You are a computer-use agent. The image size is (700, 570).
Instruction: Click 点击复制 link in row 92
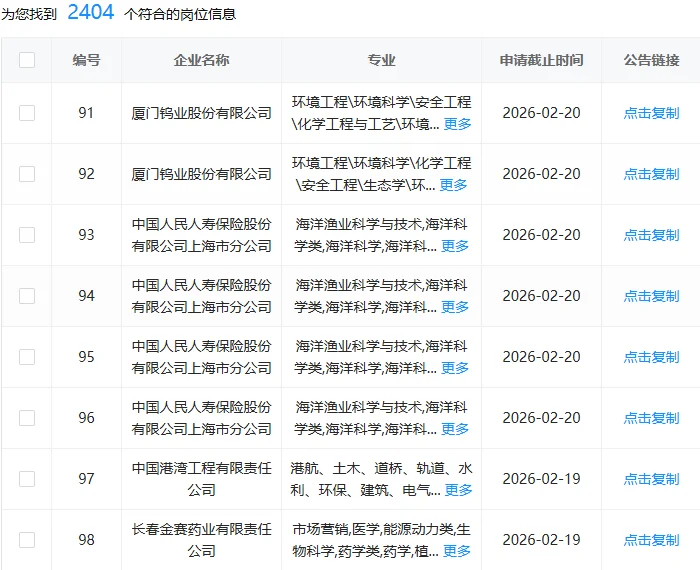[651, 174]
